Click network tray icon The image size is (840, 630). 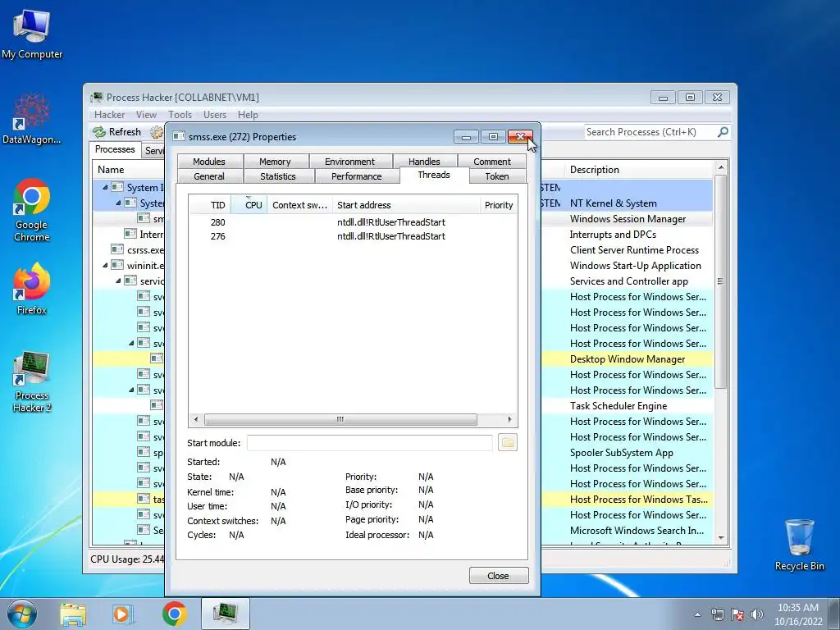click(x=717, y=614)
